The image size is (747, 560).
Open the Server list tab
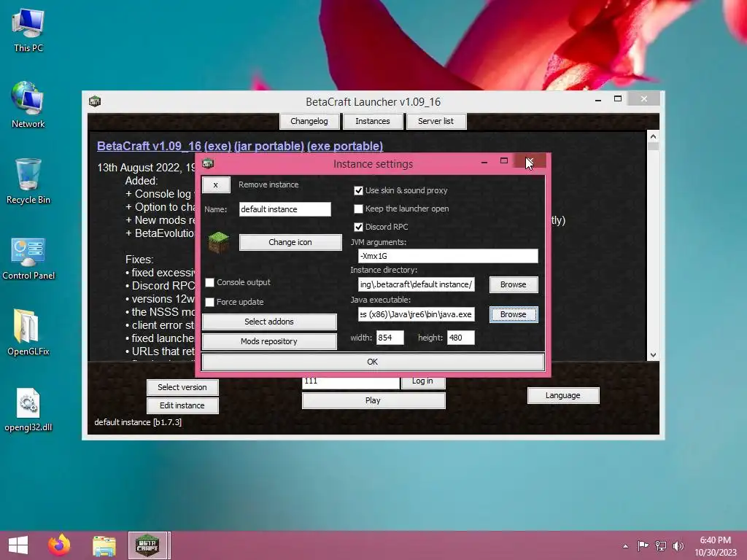click(436, 121)
